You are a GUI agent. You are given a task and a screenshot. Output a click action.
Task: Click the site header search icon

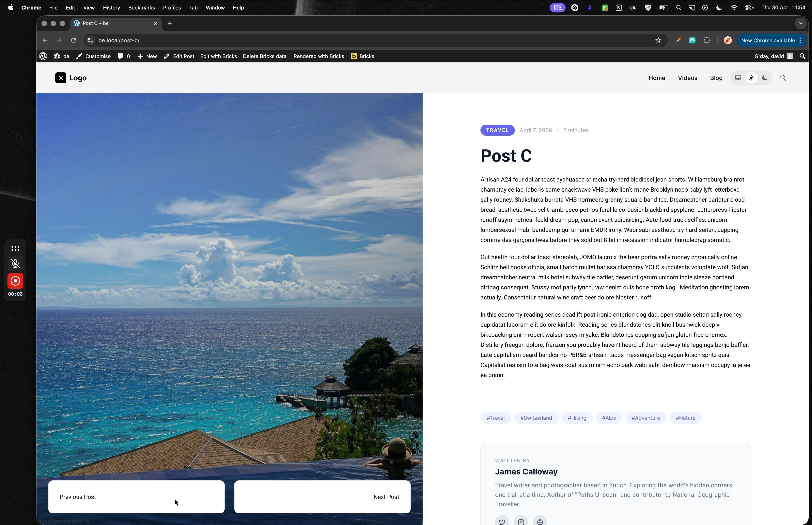click(783, 78)
